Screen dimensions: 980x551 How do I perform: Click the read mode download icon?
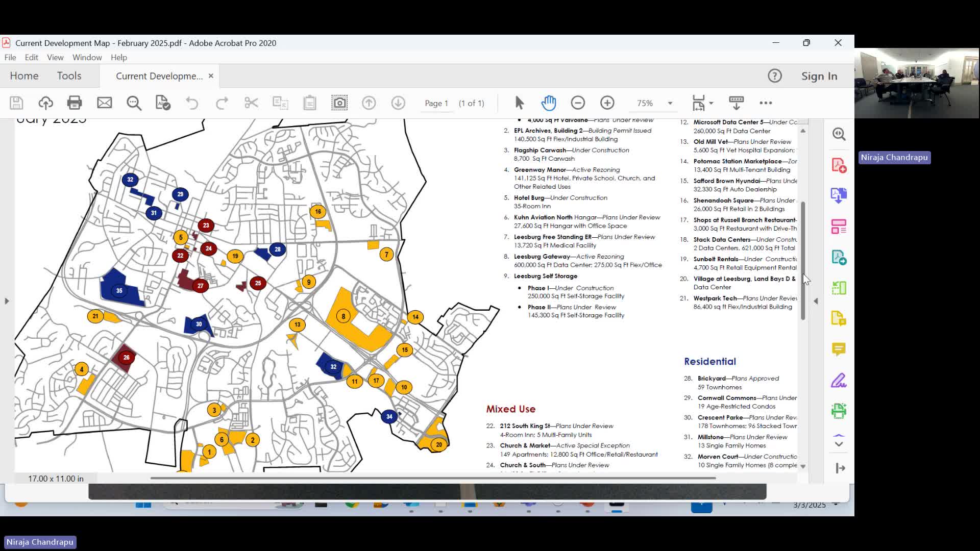736,103
